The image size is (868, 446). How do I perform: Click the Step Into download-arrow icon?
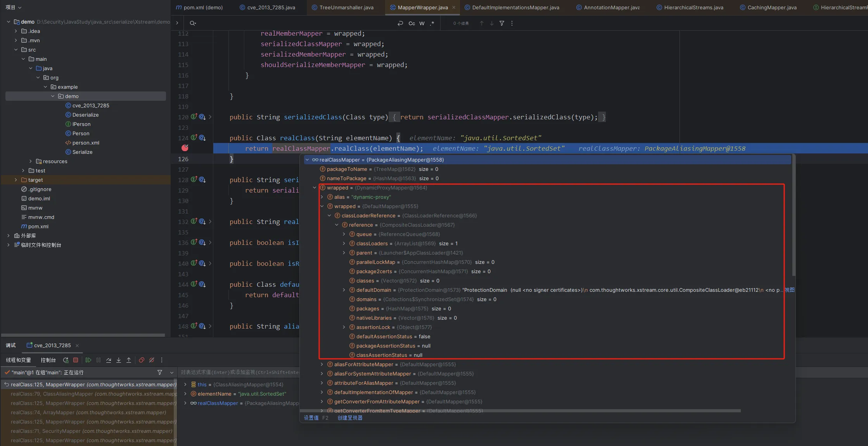pos(119,360)
